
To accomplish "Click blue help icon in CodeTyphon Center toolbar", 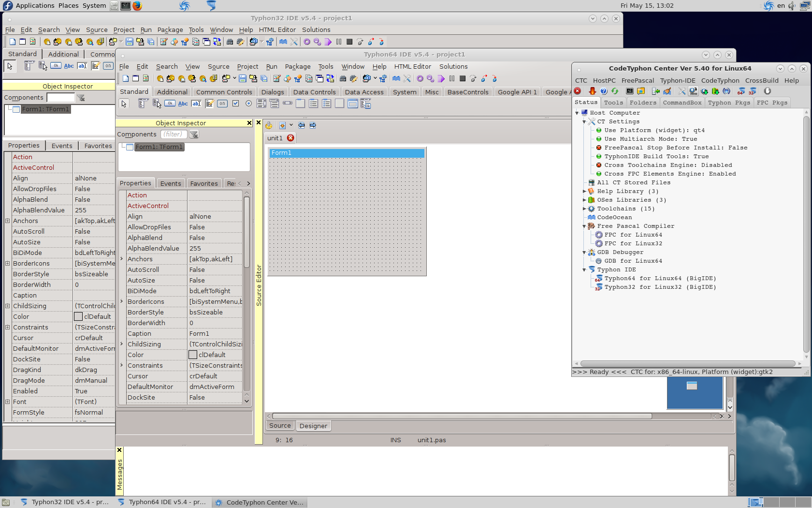I will click(604, 91).
